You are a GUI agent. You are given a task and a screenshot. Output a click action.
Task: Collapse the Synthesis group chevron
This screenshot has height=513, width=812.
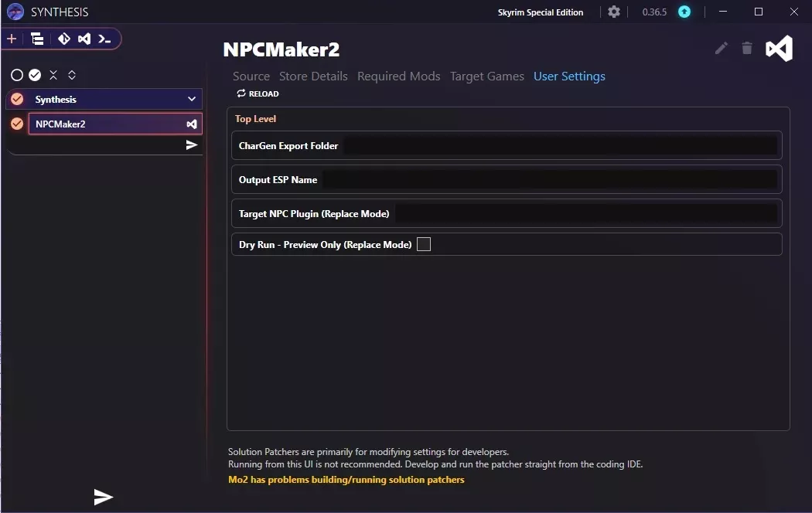pos(192,99)
